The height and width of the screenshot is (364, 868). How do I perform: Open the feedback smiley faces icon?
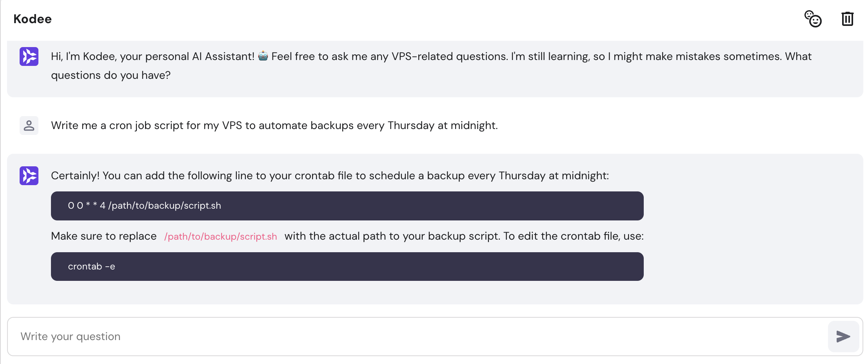[x=813, y=19]
